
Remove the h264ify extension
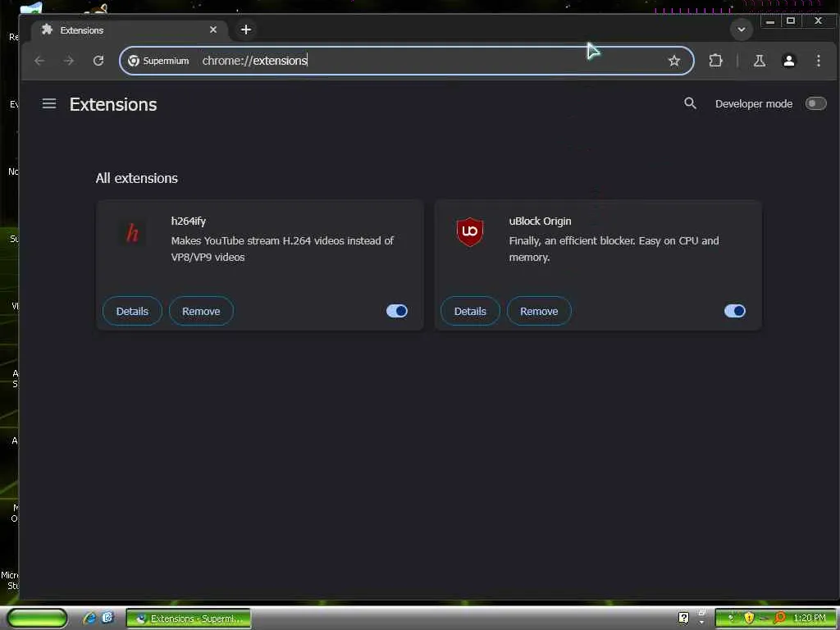tap(201, 311)
